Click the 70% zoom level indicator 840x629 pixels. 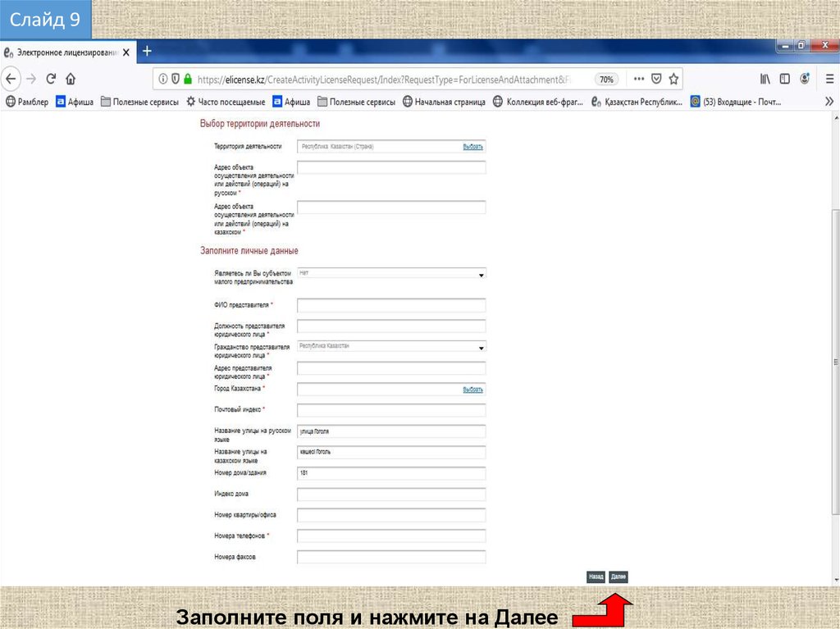[x=606, y=80]
